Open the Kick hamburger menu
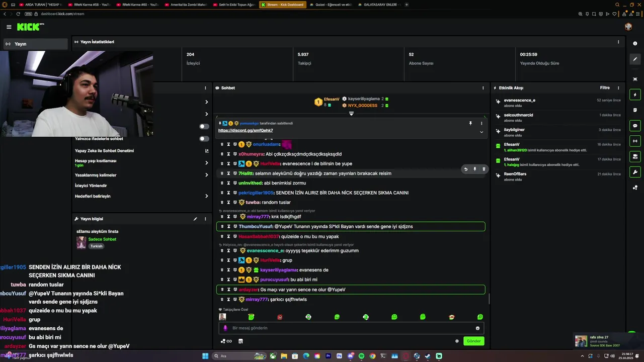The width and height of the screenshot is (644, 362). click(9, 27)
